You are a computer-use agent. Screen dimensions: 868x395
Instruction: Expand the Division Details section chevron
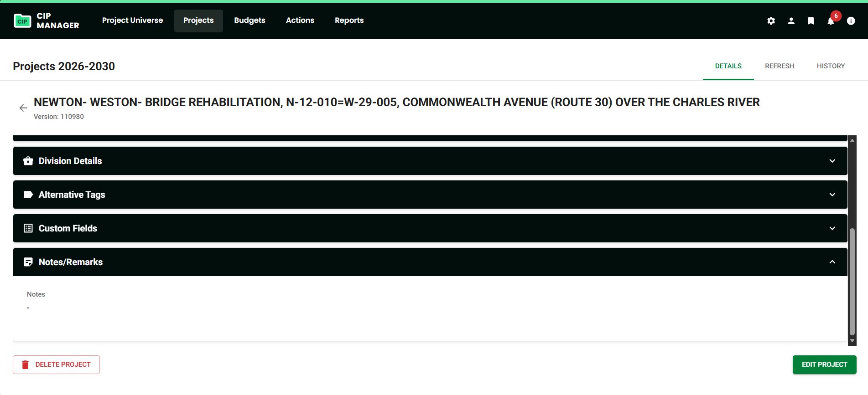(832, 161)
